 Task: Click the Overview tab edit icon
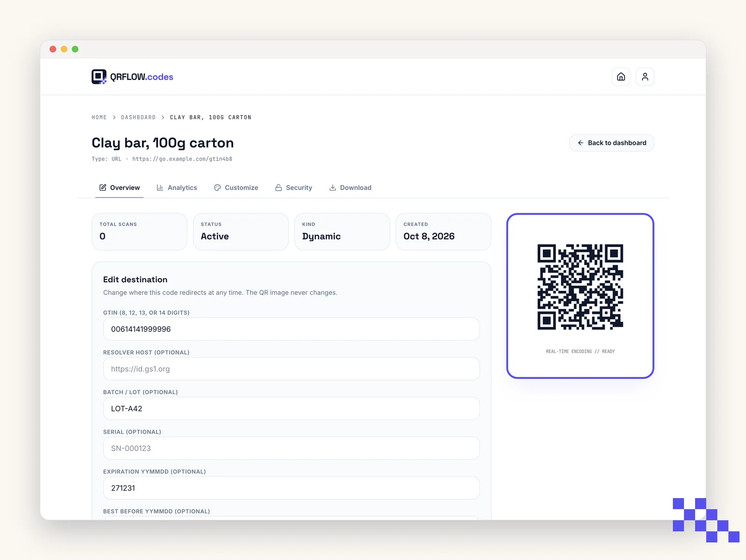pos(103,188)
